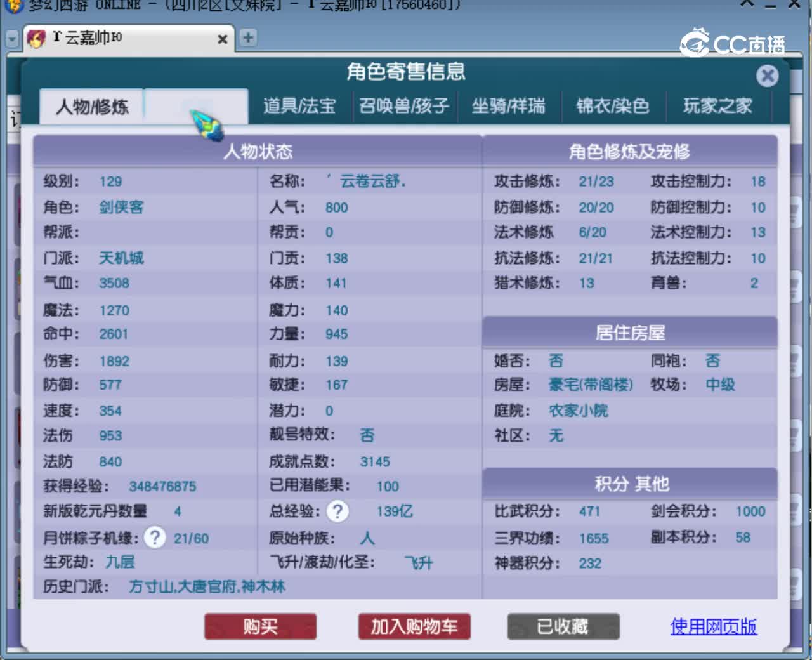
Task: Click the 伤害 value 1892
Action: pos(114,361)
